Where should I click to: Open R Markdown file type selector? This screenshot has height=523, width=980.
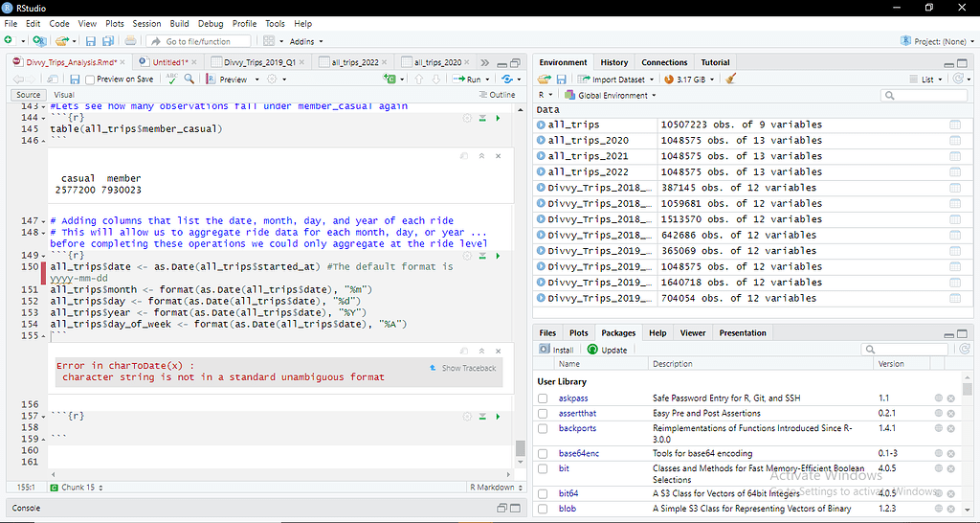(497, 488)
